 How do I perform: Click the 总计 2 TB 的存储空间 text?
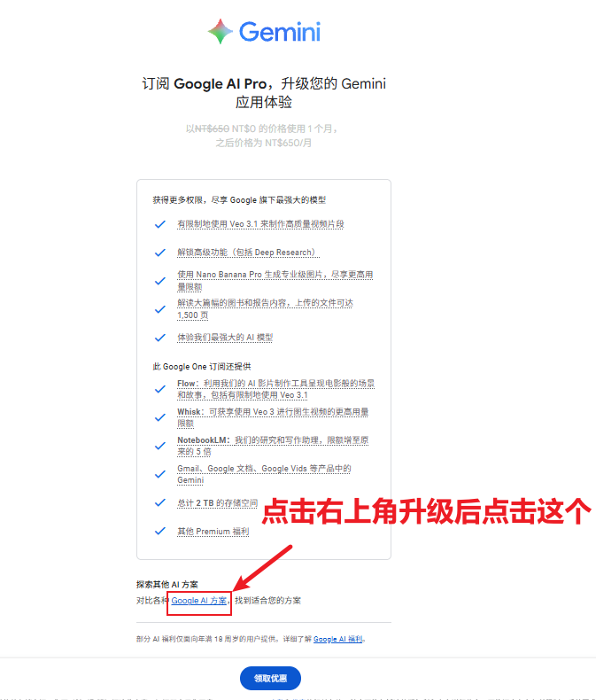(x=217, y=502)
